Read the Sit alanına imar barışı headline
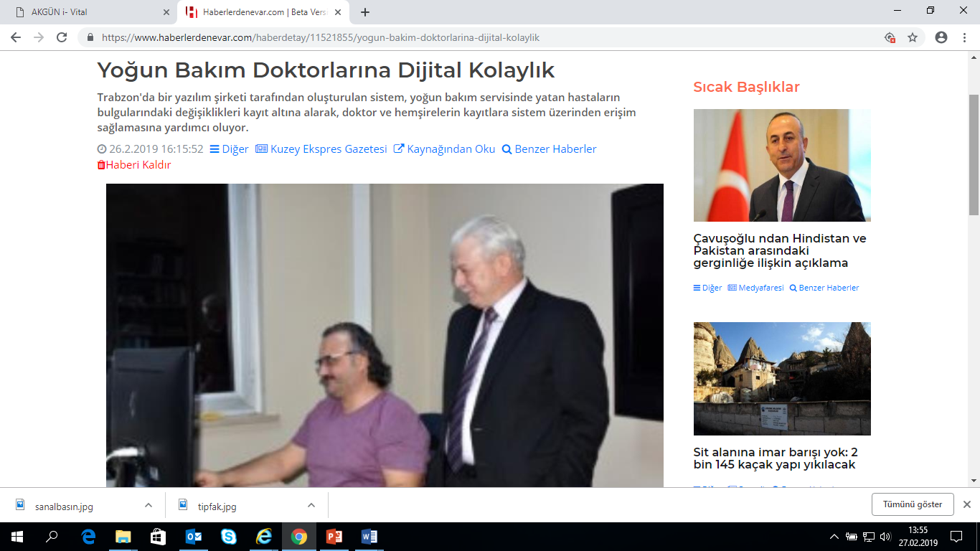Viewport: 980px width, 551px height. coord(776,458)
